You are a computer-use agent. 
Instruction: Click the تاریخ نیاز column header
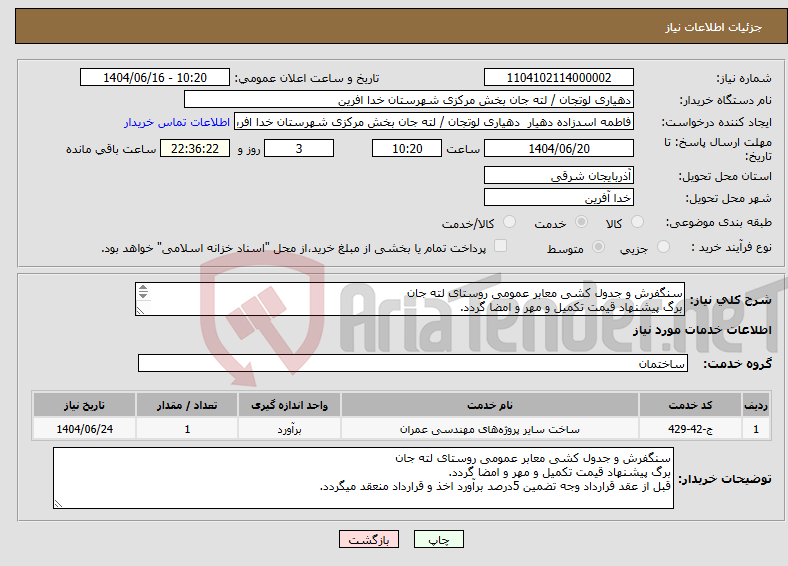click(x=84, y=405)
